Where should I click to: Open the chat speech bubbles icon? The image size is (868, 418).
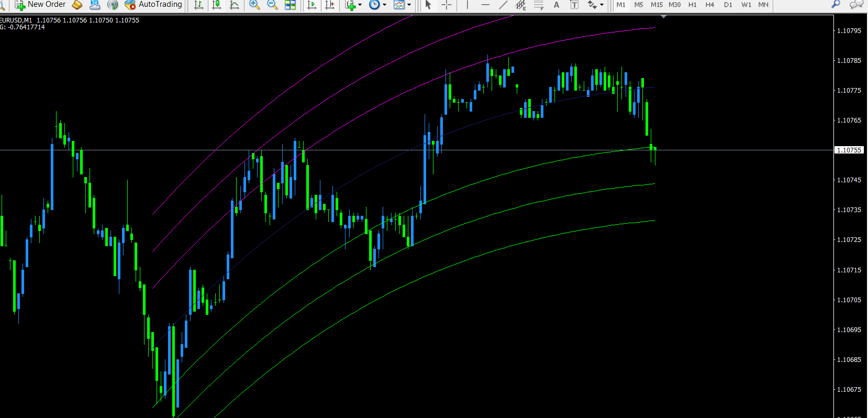tap(856, 5)
